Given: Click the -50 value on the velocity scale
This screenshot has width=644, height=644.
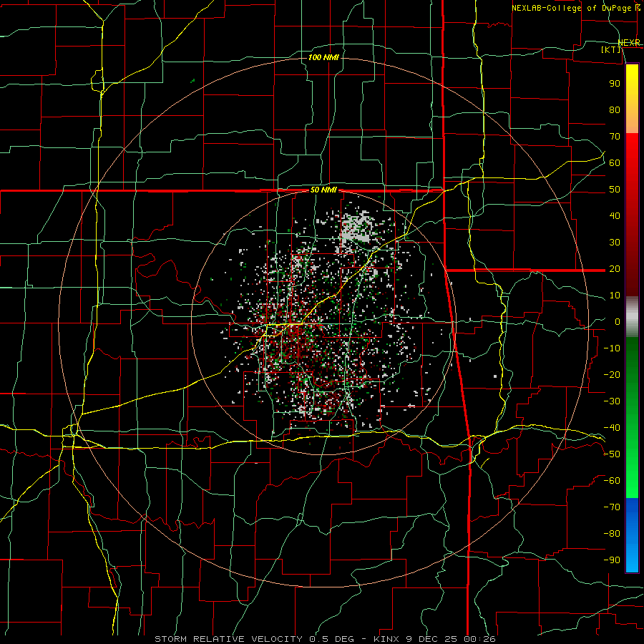Looking at the screenshot, I should pyautogui.click(x=612, y=454).
